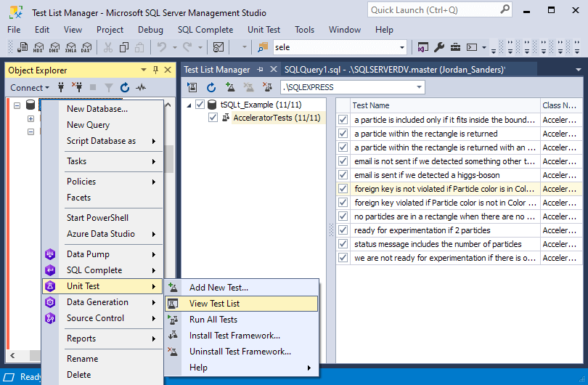Click the Install Test Framework icon in submenu
Screen dimensions: 588x385
173,336
